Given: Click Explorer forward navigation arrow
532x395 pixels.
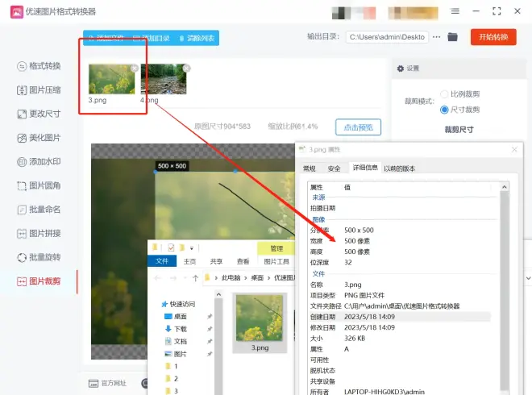Looking at the screenshot, I should (173, 278).
